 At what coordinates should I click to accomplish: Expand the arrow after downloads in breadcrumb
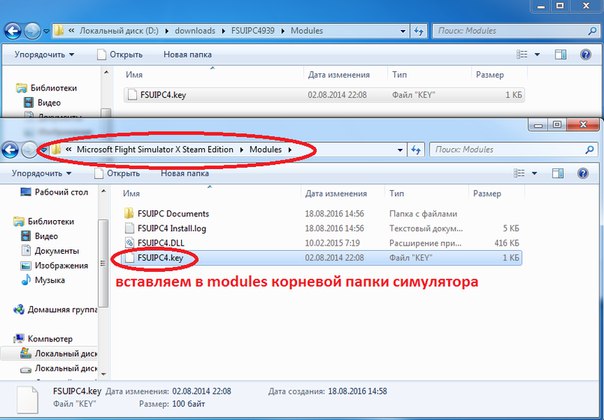(224, 31)
